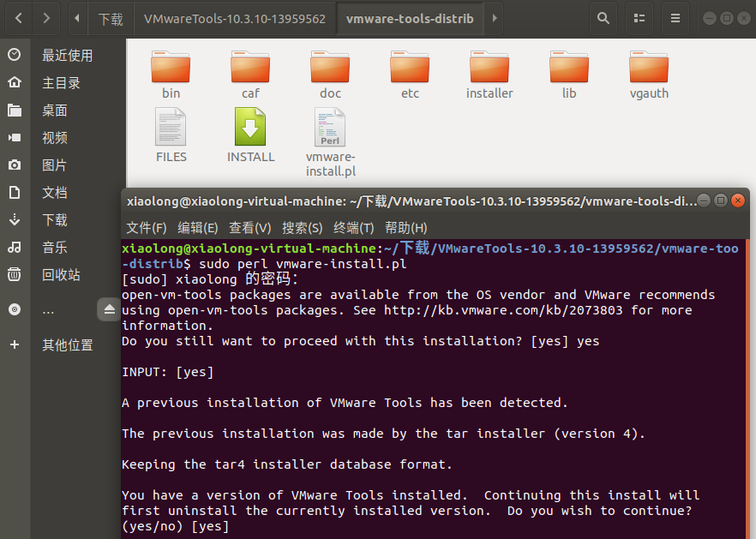Open the caf folder

[x=250, y=75]
